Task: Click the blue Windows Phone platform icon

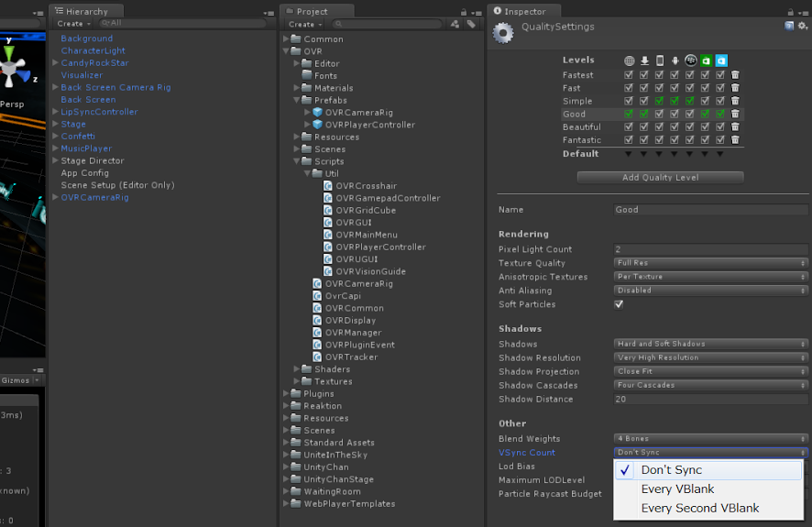Action: [721, 60]
